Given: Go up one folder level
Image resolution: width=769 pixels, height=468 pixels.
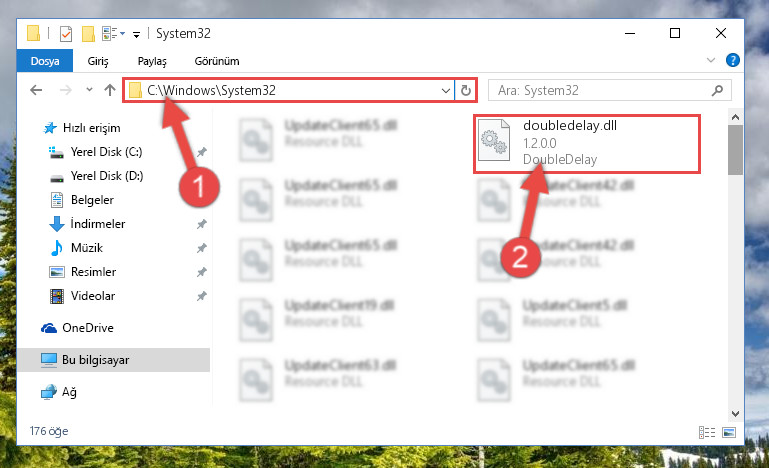Looking at the screenshot, I should click(x=110, y=90).
